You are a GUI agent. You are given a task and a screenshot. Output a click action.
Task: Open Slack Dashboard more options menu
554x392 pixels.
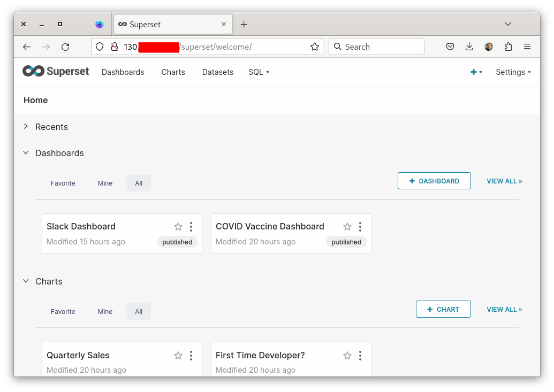(191, 227)
